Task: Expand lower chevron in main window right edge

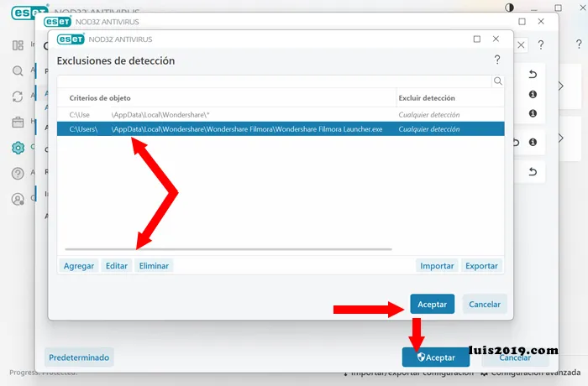Action: coord(560,138)
